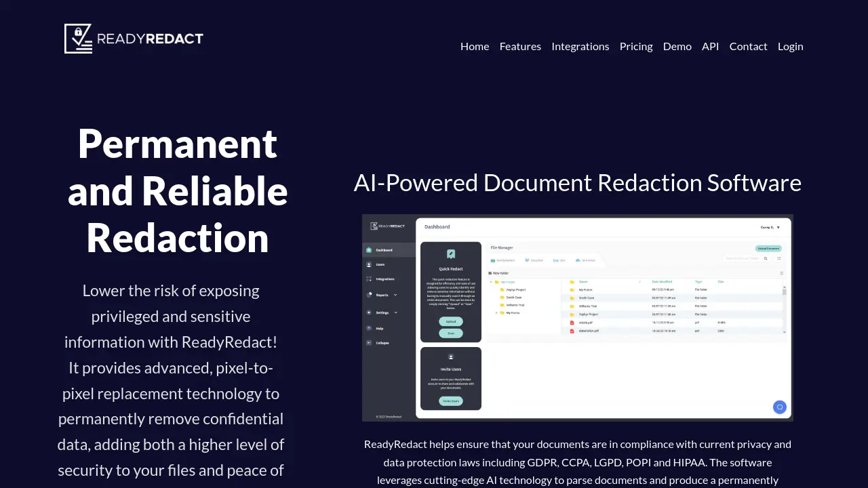Expand the Reports chevron in preview sidebar
Image resolution: width=868 pixels, height=488 pixels.
(395, 295)
